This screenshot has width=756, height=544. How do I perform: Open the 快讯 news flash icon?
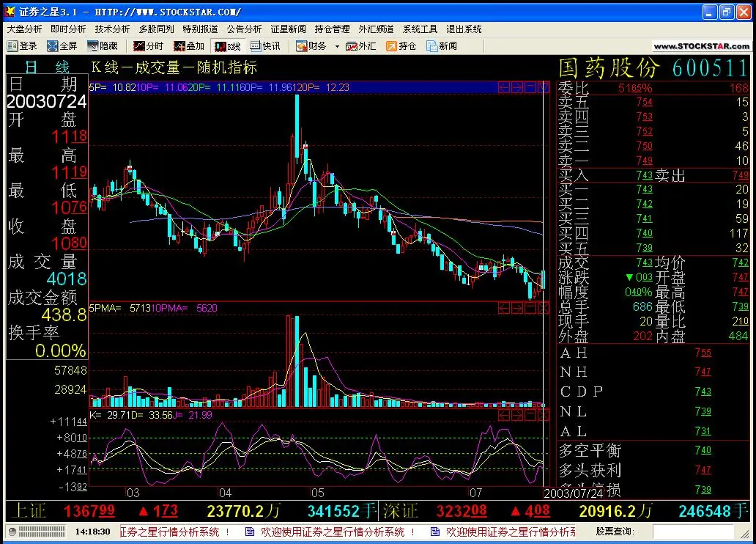[x=265, y=46]
